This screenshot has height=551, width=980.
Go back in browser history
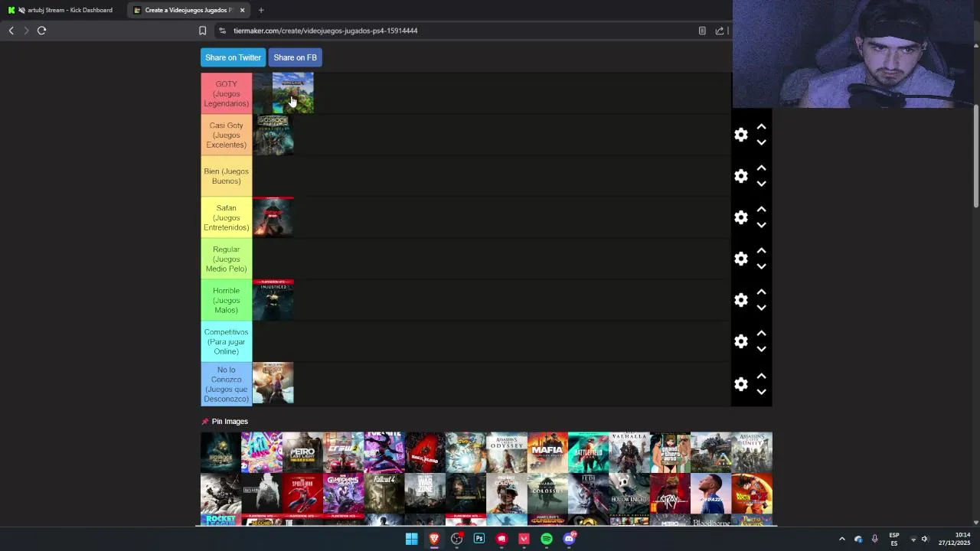coord(11,31)
